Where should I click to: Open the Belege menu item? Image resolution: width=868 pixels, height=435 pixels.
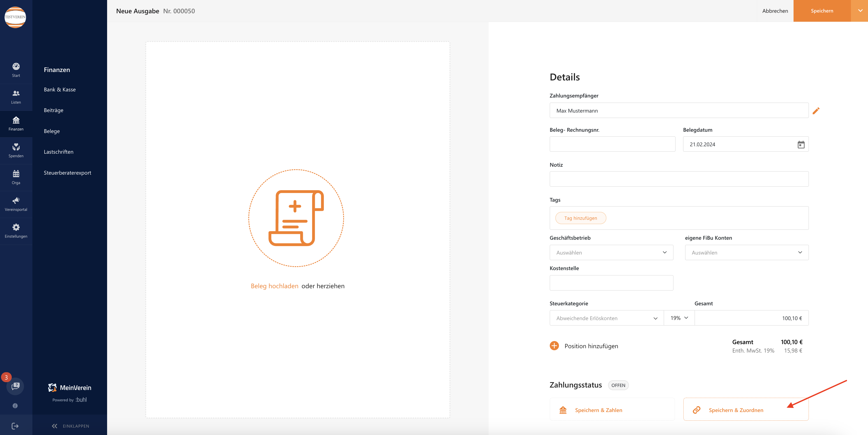pos(52,130)
